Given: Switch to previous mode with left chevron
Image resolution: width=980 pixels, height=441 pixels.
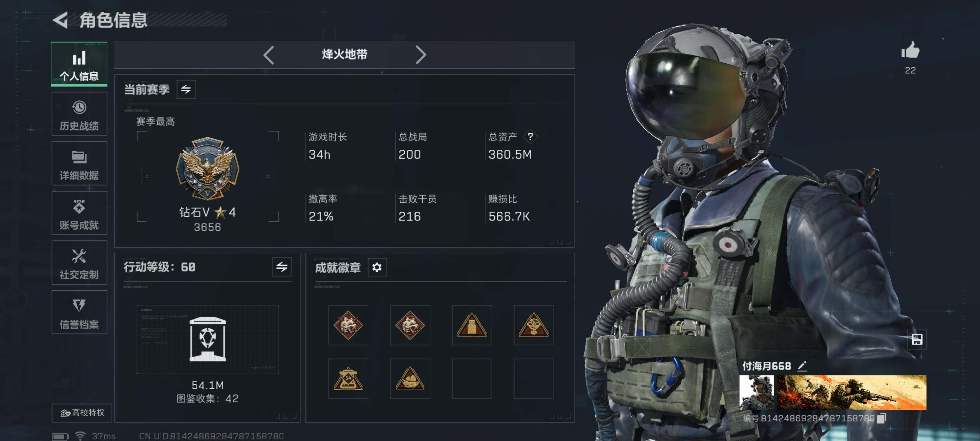Looking at the screenshot, I should pos(269,55).
